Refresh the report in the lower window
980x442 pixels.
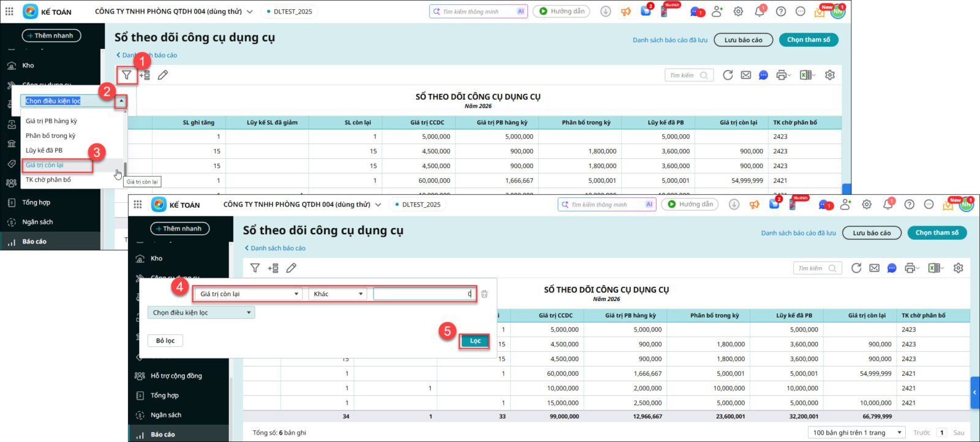[x=856, y=268]
